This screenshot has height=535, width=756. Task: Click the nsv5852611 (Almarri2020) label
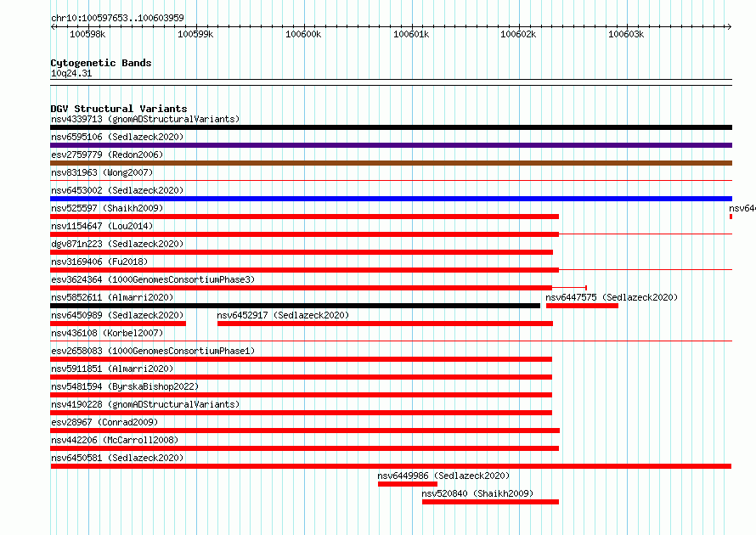(x=112, y=297)
